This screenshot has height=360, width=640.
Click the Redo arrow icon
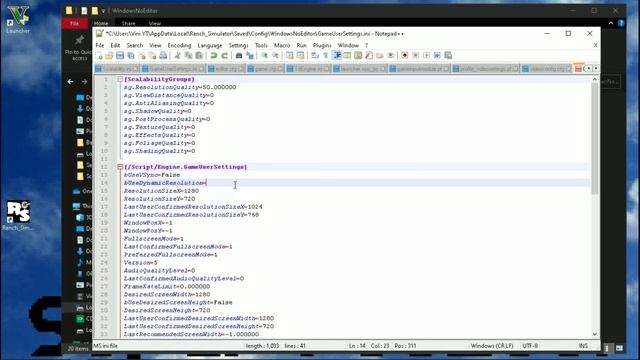click(x=224, y=56)
